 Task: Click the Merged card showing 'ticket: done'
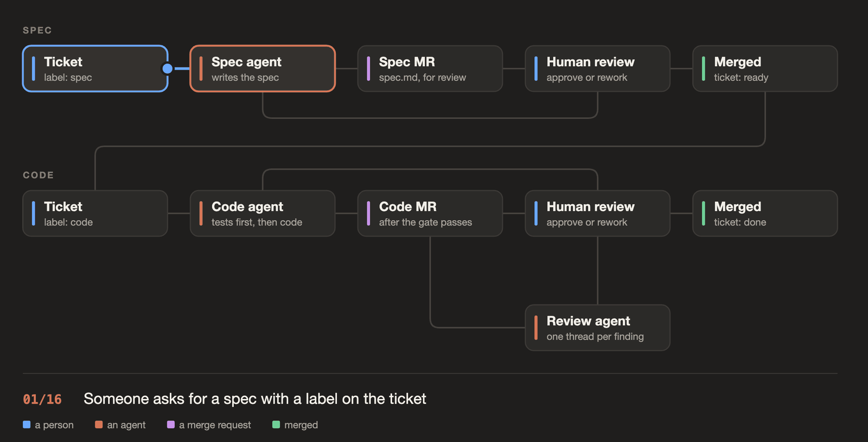(765, 213)
